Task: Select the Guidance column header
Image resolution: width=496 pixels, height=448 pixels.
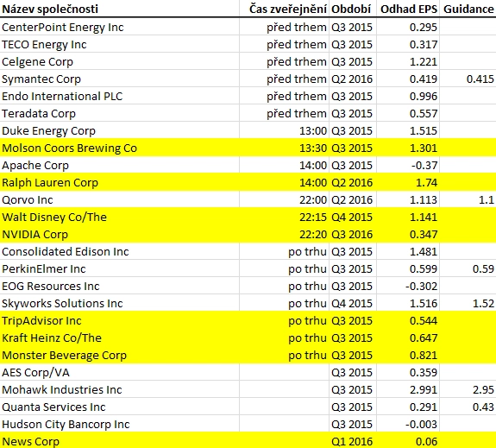Action: coord(468,9)
